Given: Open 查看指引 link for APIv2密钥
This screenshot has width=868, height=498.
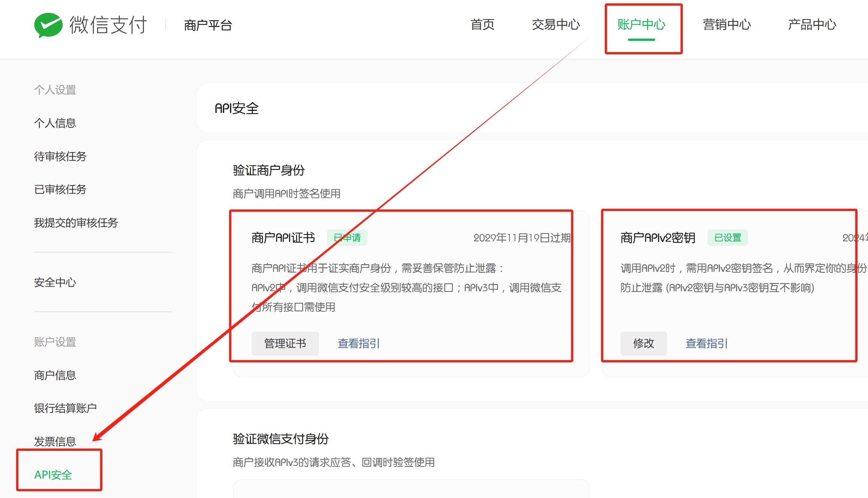Looking at the screenshot, I should coord(707,343).
